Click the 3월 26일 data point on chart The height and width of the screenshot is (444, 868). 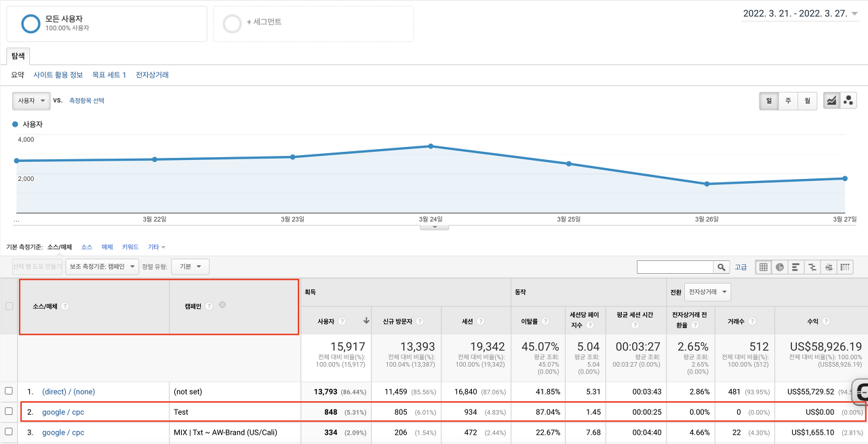click(x=707, y=184)
